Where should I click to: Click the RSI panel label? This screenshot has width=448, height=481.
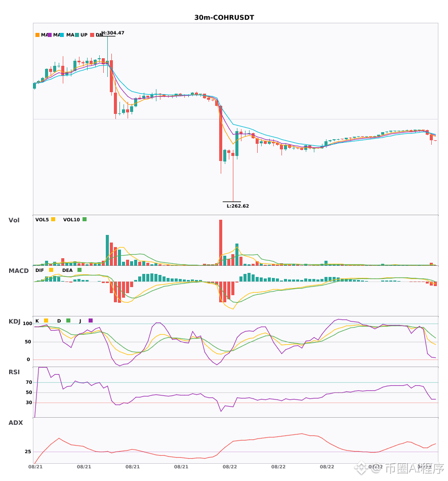(14, 372)
